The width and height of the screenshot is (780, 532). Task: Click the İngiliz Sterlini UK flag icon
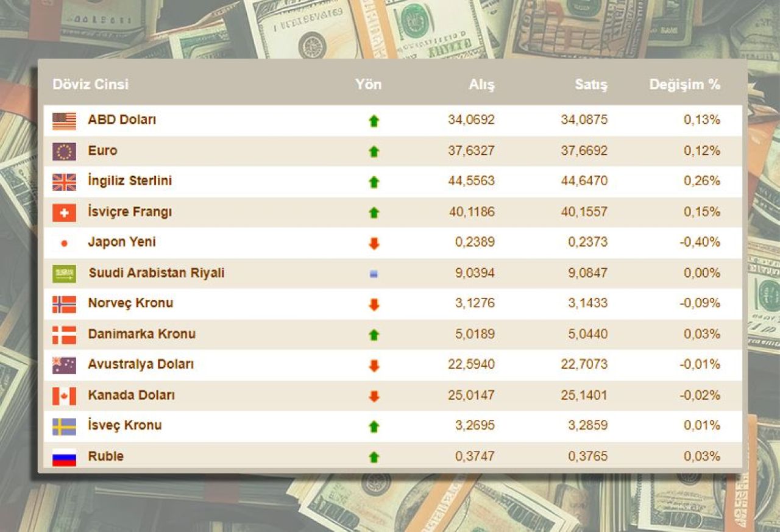64,182
